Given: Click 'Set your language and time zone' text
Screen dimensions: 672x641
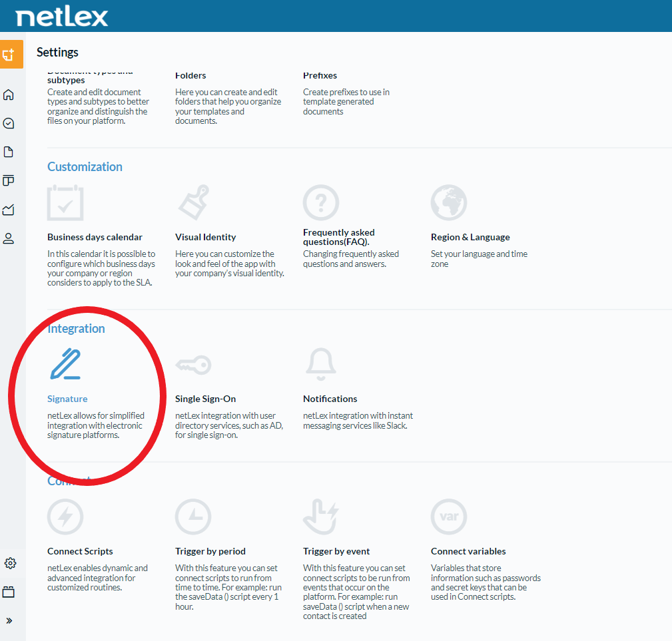Looking at the screenshot, I should (479, 259).
